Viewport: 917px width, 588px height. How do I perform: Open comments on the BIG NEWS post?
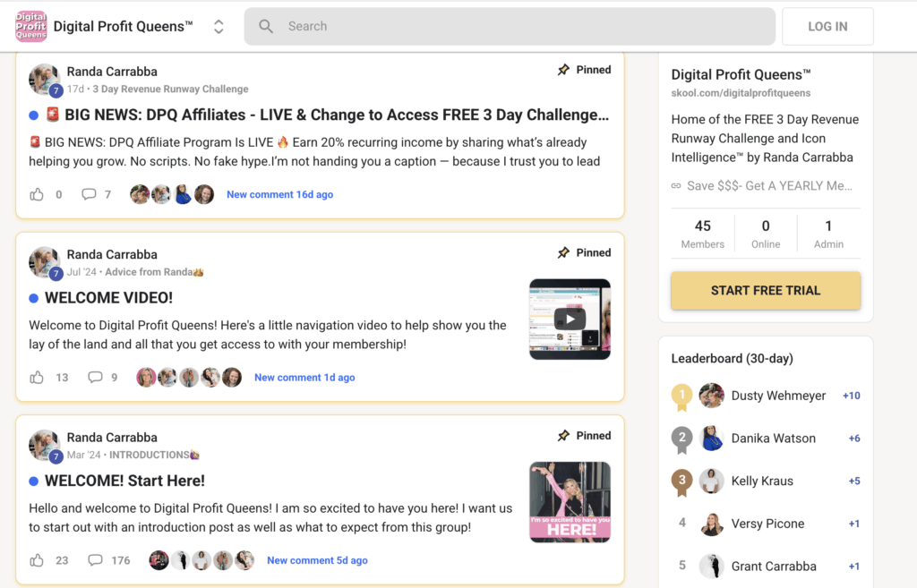coord(89,194)
